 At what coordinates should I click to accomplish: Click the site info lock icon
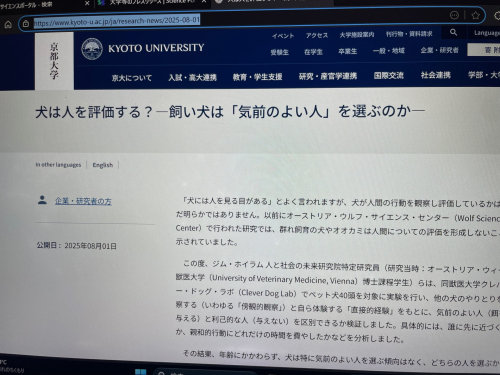tap(26, 24)
